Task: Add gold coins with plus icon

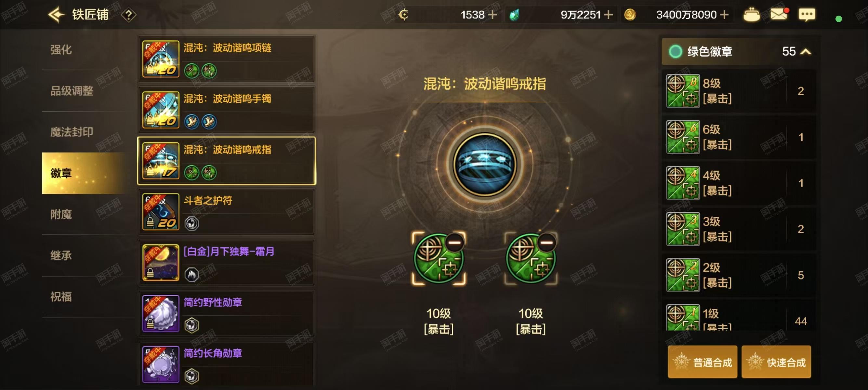Action: coord(724,15)
